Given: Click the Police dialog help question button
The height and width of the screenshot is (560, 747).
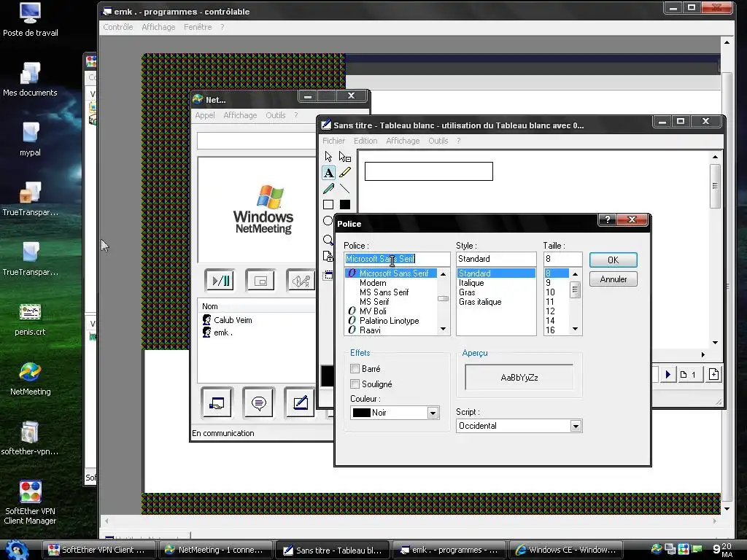Looking at the screenshot, I should tap(608, 219).
